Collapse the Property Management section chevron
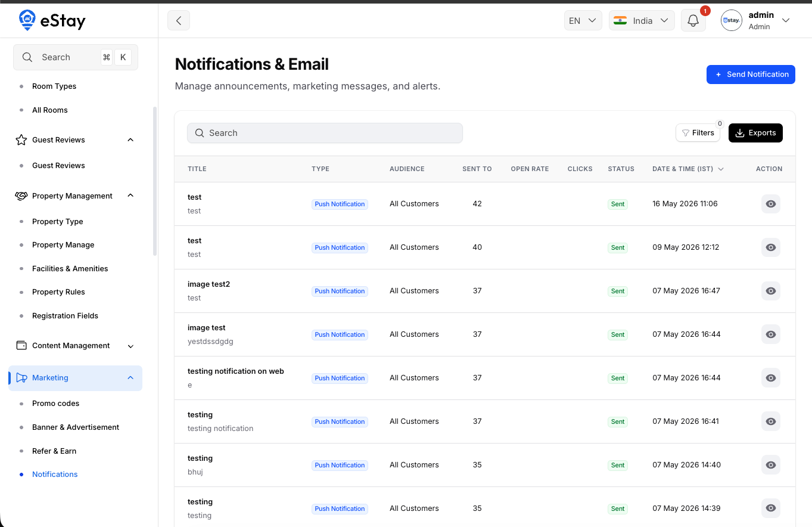 [x=130, y=196]
